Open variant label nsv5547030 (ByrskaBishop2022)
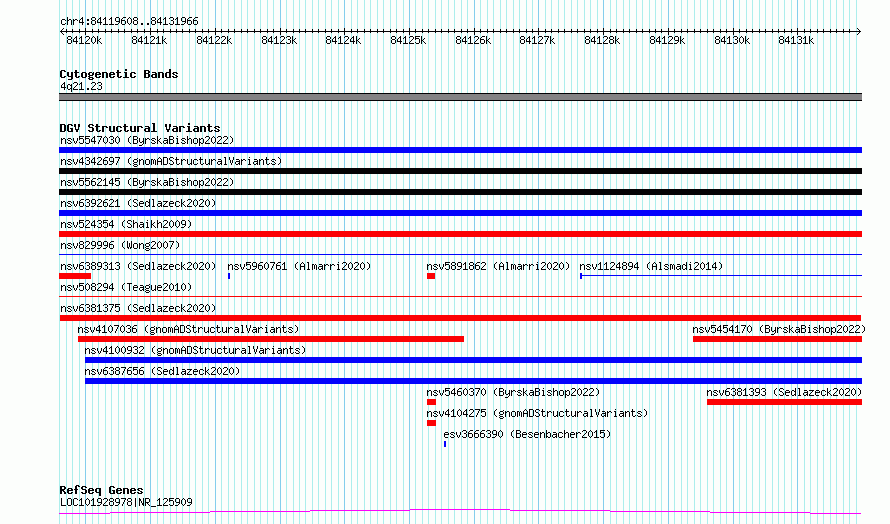The height and width of the screenshot is (524, 890). [147, 140]
